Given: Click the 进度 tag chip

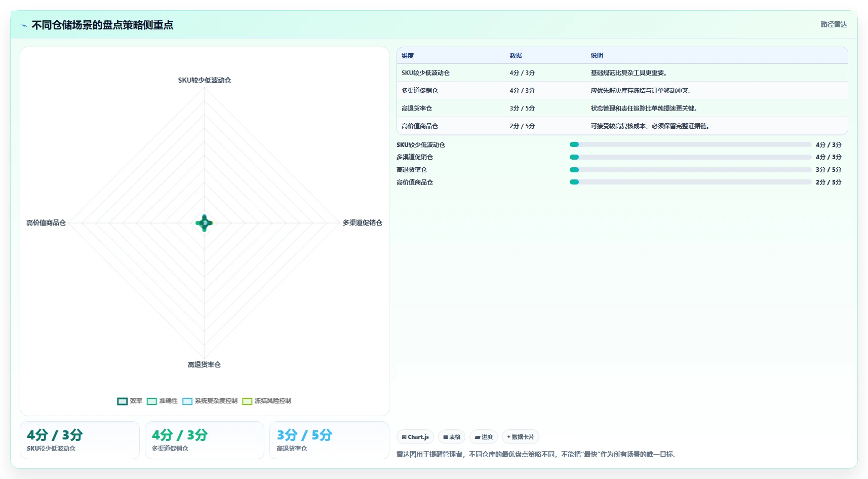Looking at the screenshot, I should [484, 437].
